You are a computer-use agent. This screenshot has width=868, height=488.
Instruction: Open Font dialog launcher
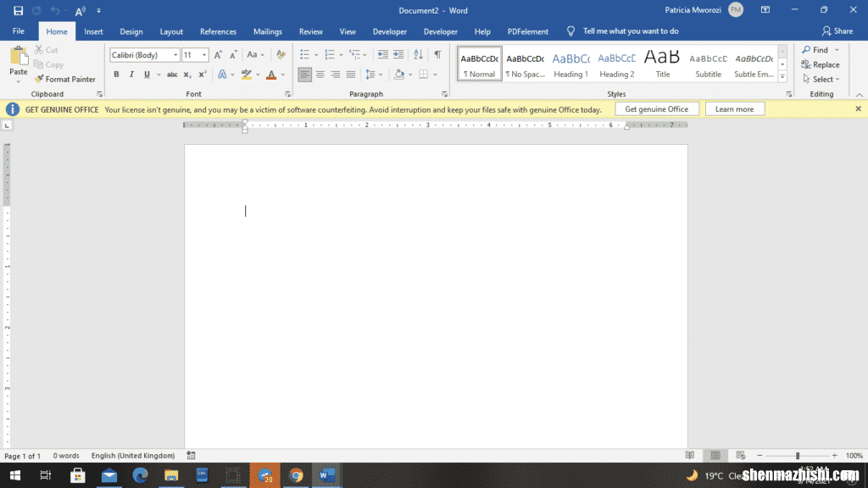pyautogui.click(x=287, y=94)
